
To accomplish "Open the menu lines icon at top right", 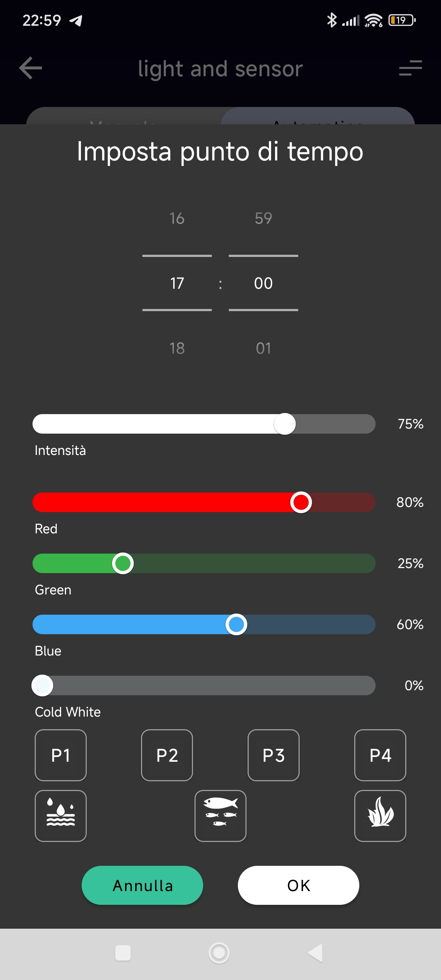I will pyautogui.click(x=410, y=68).
